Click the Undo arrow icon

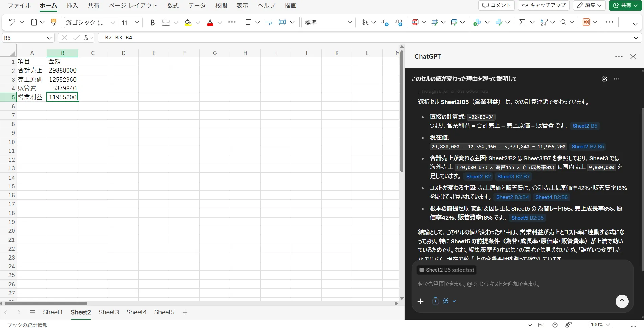coord(12,22)
